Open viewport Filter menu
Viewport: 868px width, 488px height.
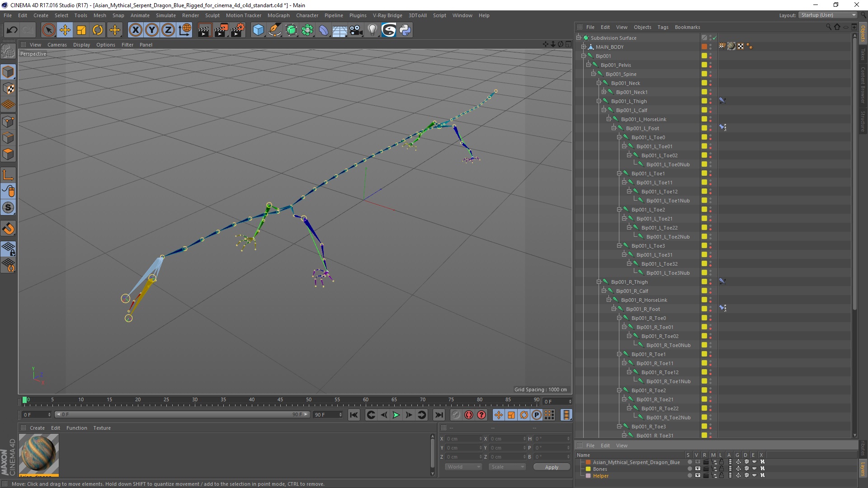point(127,45)
